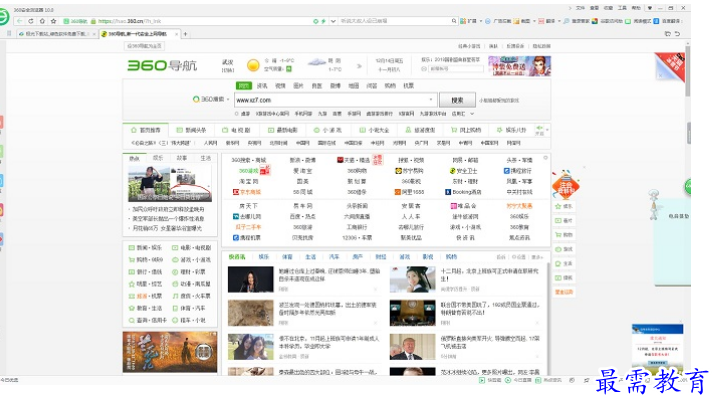Go back using the browser back arrow

coord(19,21)
